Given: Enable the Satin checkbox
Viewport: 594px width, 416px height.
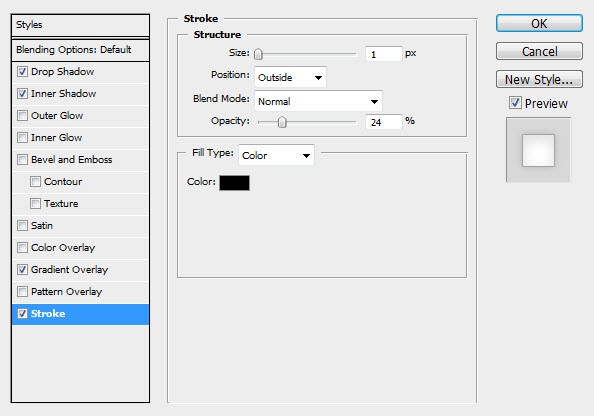Looking at the screenshot, I should [22, 225].
